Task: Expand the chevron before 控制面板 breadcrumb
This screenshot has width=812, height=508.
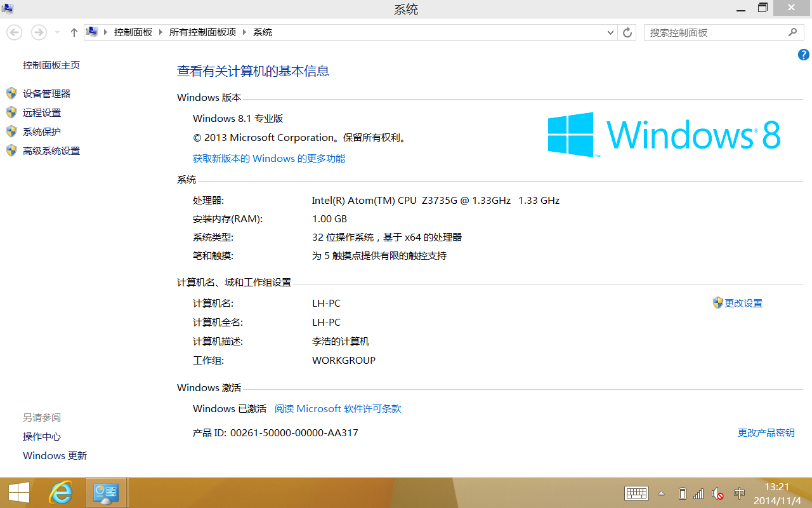Action: [x=106, y=32]
